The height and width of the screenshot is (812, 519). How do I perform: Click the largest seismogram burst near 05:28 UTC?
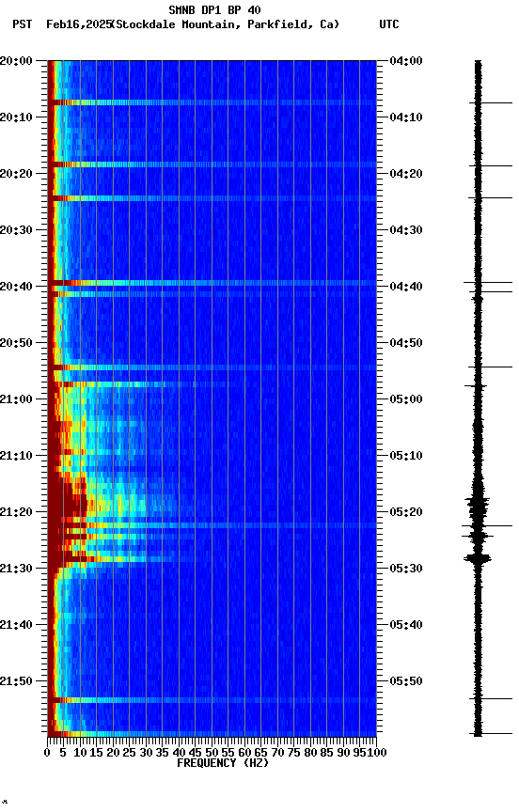478,558
